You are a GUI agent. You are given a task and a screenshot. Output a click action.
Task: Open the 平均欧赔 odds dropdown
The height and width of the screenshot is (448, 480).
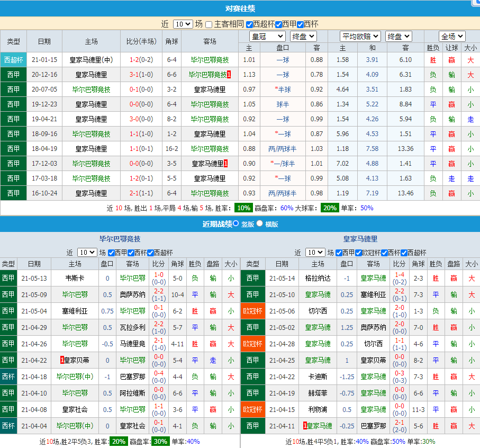tap(360, 37)
